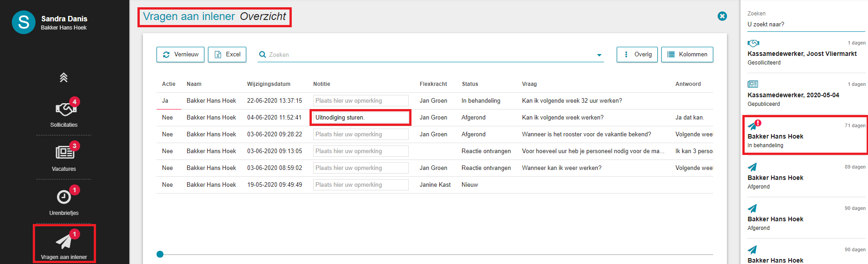This screenshot has width=868, height=264.
Task: Open the Overig options menu
Action: (x=637, y=55)
